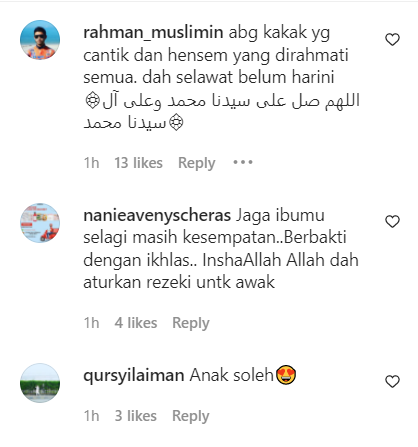Image resolution: width=418 pixels, height=447 pixels.
Task: Reply to the 'Anak soleh' comment
Action: click(x=191, y=416)
